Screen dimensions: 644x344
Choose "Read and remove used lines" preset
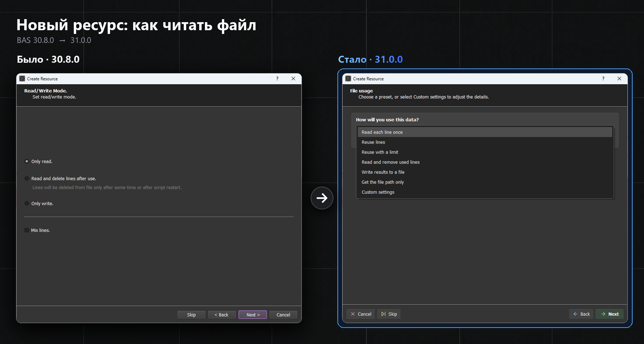(x=485, y=162)
